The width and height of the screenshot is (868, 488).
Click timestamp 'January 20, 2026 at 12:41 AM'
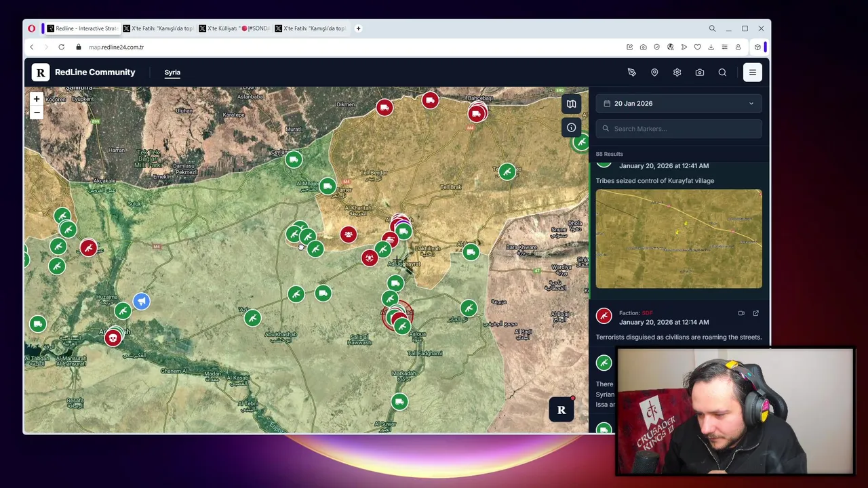tap(664, 165)
